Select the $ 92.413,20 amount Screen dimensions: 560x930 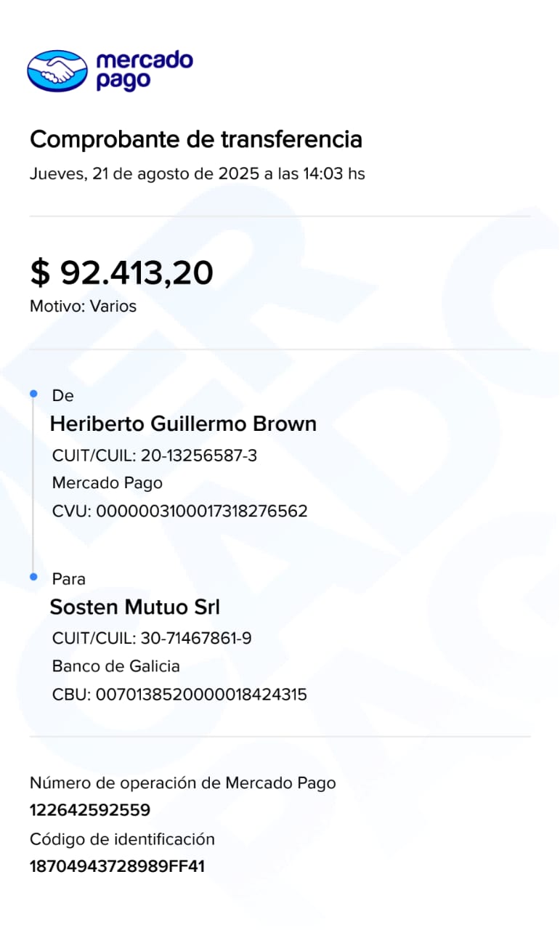[x=121, y=272]
